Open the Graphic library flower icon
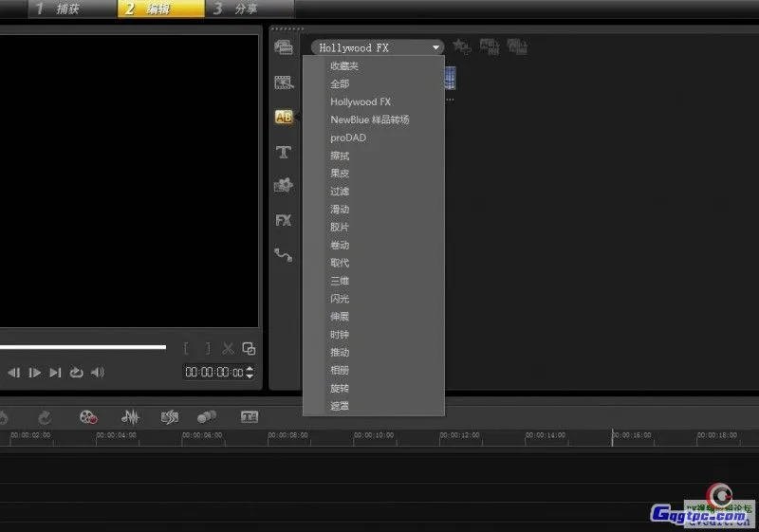This screenshot has width=759, height=532. point(283,186)
